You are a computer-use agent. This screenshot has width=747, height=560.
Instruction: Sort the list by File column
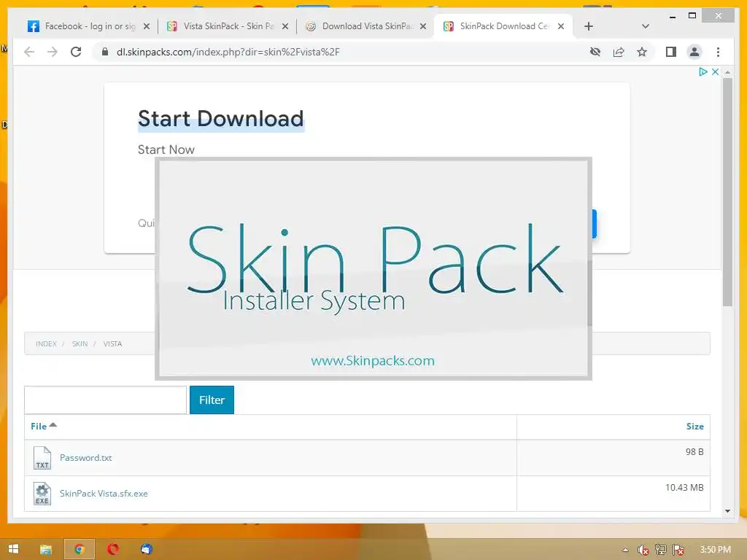43,426
